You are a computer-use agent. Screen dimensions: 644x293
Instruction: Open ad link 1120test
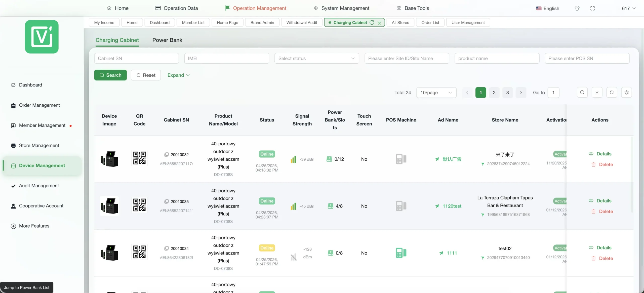[448, 206]
